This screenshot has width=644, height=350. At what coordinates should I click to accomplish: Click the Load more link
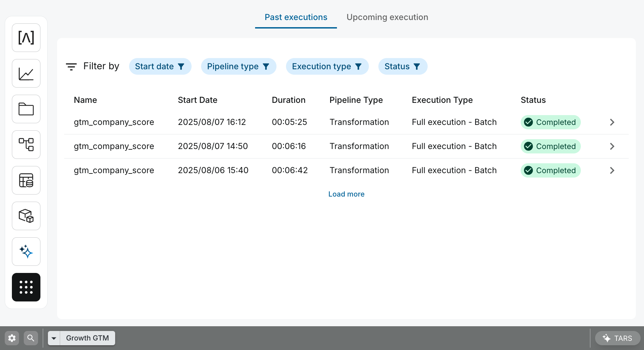346,194
